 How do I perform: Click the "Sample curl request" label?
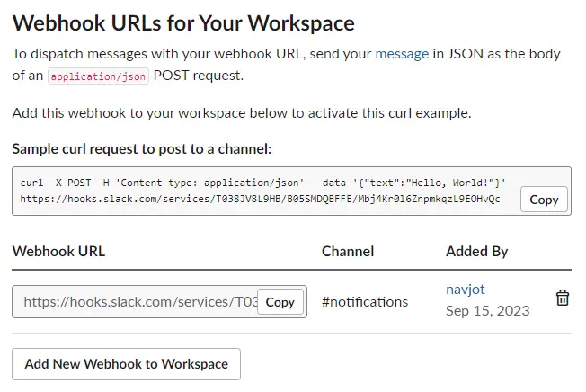point(141,148)
